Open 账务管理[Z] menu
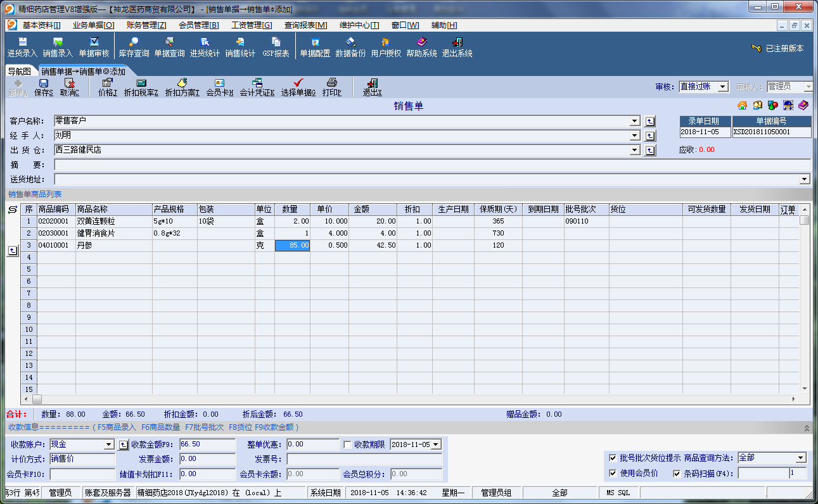 146,25
